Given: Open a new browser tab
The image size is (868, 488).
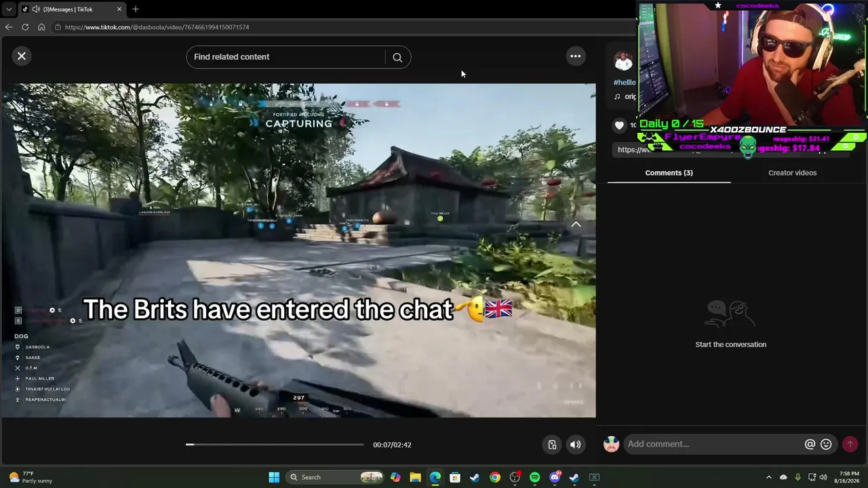Looking at the screenshot, I should (x=136, y=9).
